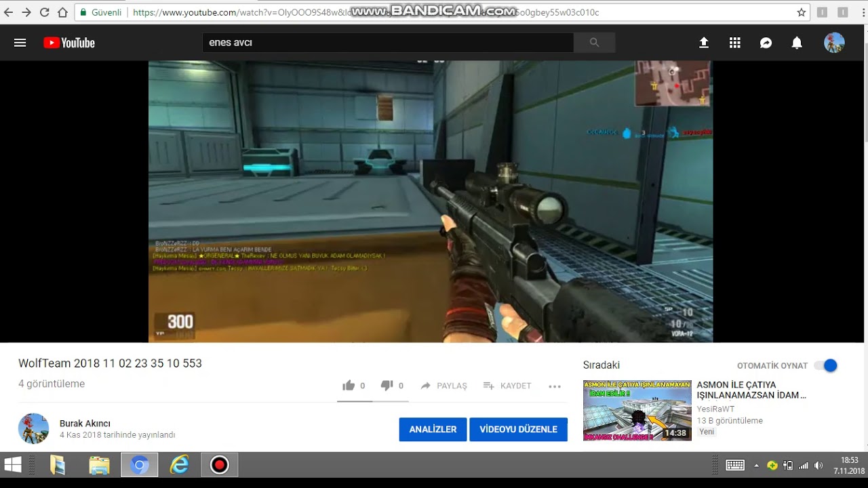This screenshot has height=488, width=868.
Task: Click the 13 B görüntüleme text
Action: coord(730,420)
